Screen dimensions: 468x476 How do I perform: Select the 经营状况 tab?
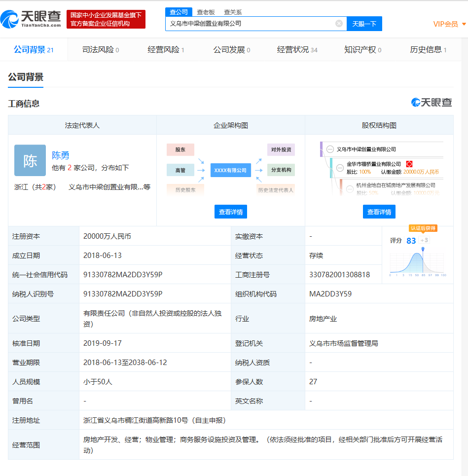[x=297, y=49]
